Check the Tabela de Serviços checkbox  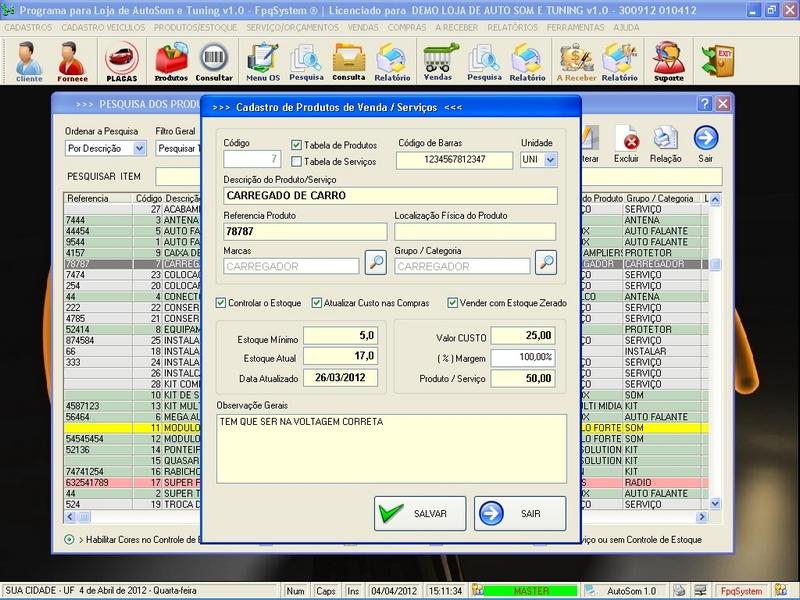point(296,161)
